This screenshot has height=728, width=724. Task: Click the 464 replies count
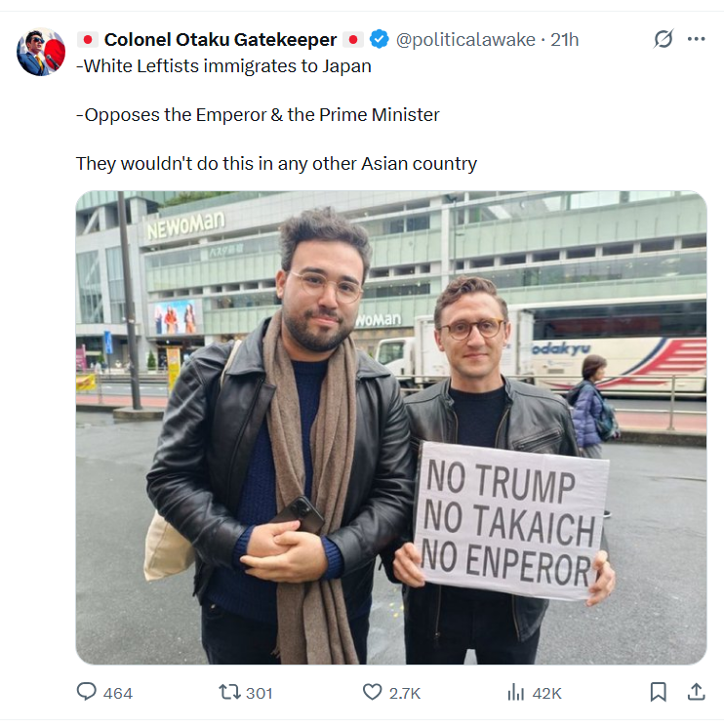[x=118, y=693]
